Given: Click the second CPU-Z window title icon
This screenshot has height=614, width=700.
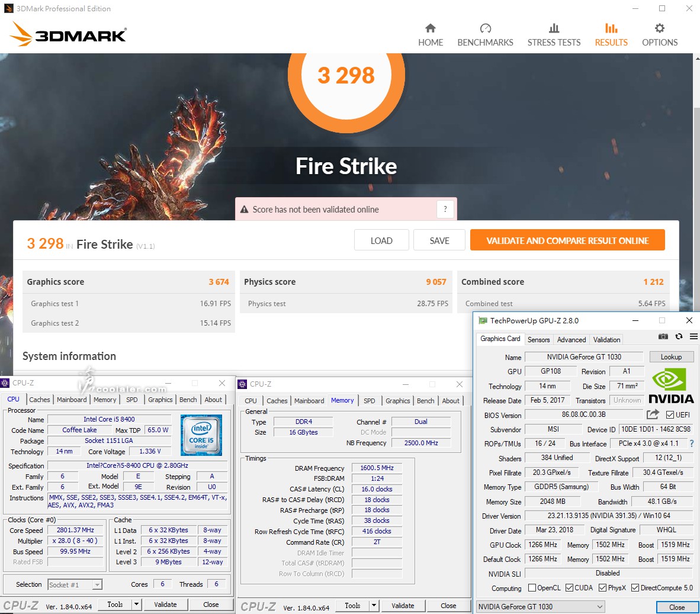Looking at the screenshot, I should (x=242, y=384).
